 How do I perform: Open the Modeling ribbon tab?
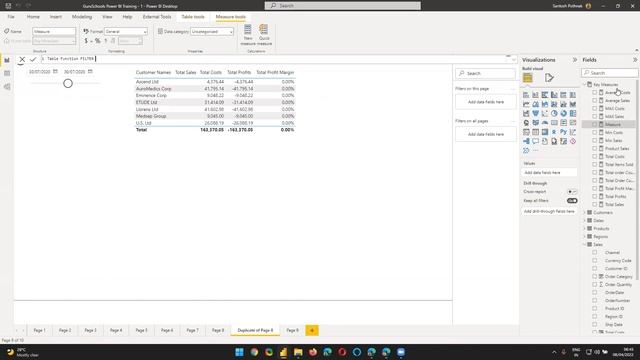coord(82,17)
